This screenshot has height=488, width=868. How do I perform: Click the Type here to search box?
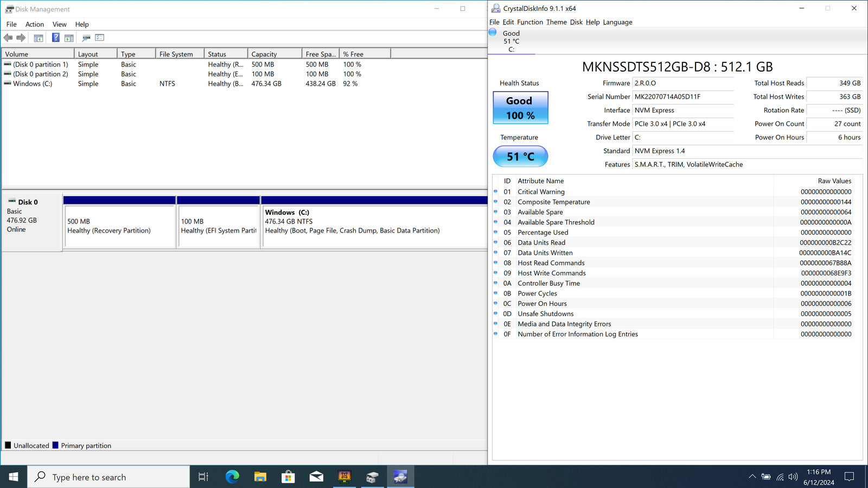(x=108, y=477)
